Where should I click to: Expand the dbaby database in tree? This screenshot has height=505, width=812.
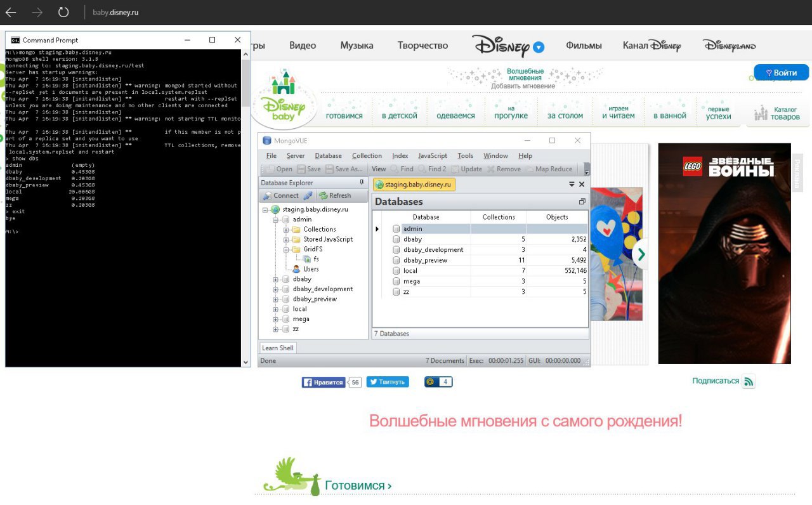(276, 279)
